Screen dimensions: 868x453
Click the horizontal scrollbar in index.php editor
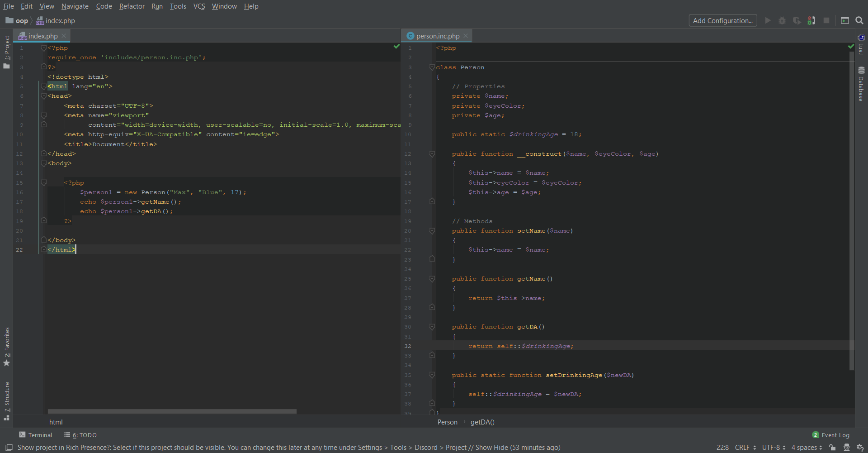coord(172,411)
